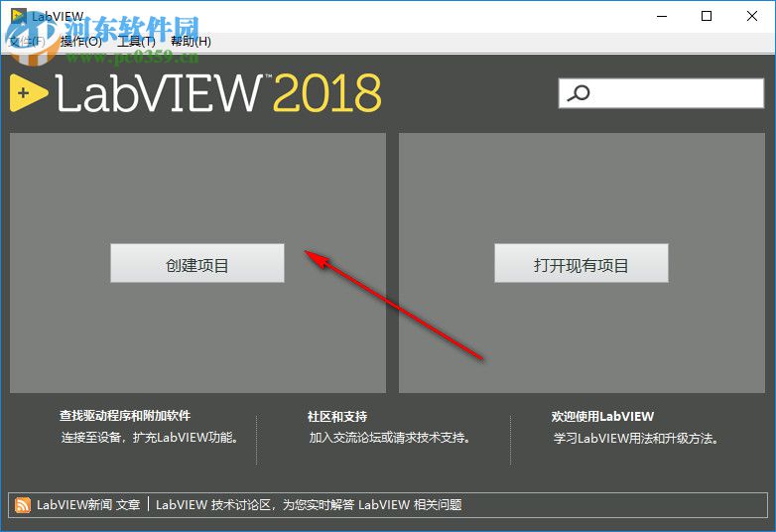776x532 pixels.
Task: Click the orange RSS feed icon
Action: (22, 505)
